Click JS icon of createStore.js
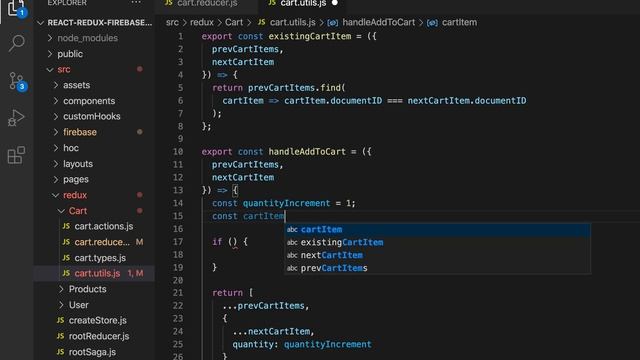The height and width of the screenshot is (360, 640). [60, 320]
